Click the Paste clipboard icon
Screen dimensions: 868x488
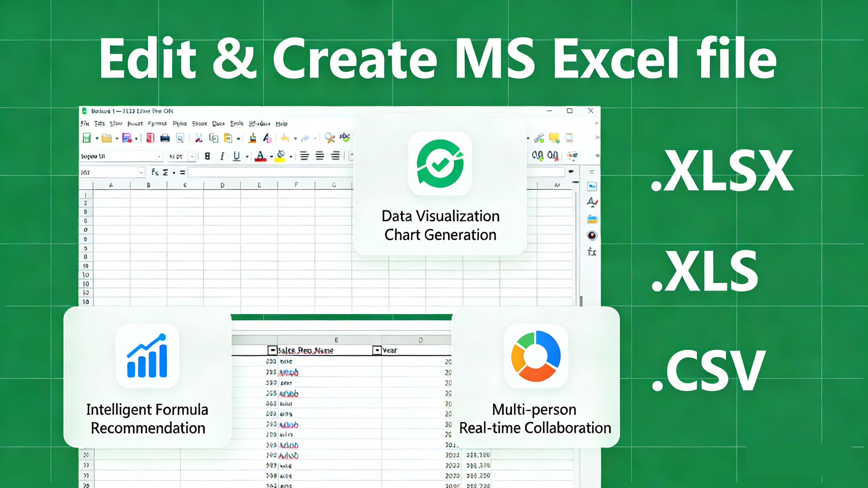(228, 138)
